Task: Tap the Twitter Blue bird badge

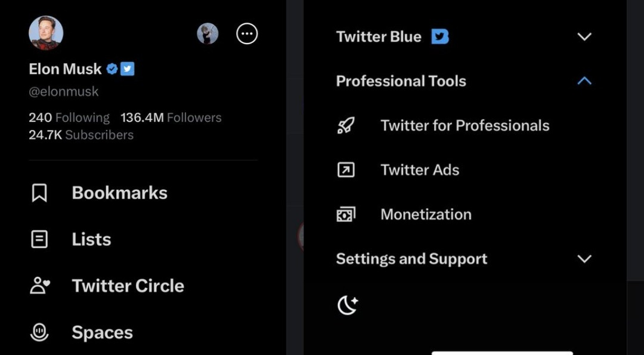Action: click(440, 36)
